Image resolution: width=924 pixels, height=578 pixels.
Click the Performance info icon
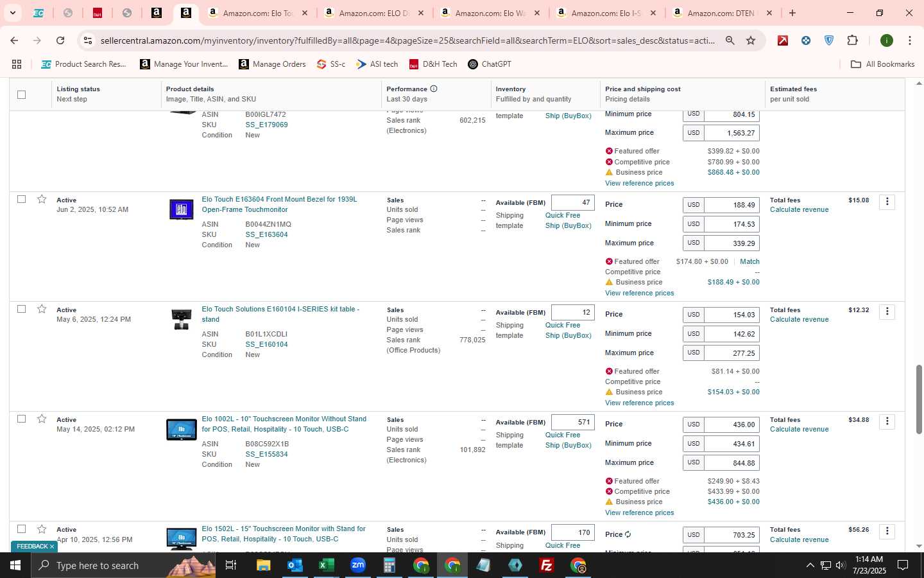434,89
